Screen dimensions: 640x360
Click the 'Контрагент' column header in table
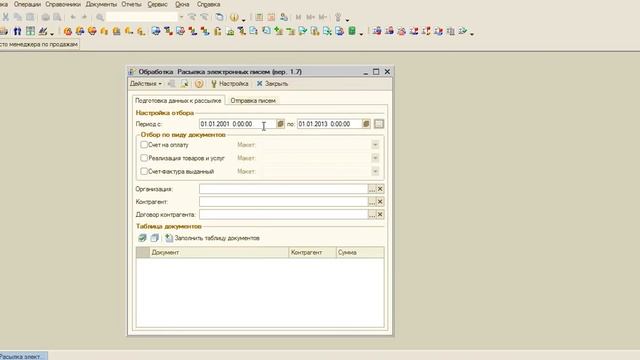click(312, 253)
